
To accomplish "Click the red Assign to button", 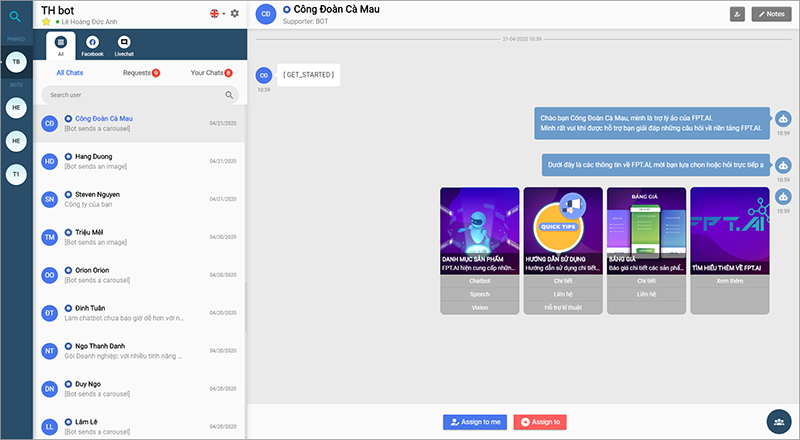I will pyautogui.click(x=540, y=422).
